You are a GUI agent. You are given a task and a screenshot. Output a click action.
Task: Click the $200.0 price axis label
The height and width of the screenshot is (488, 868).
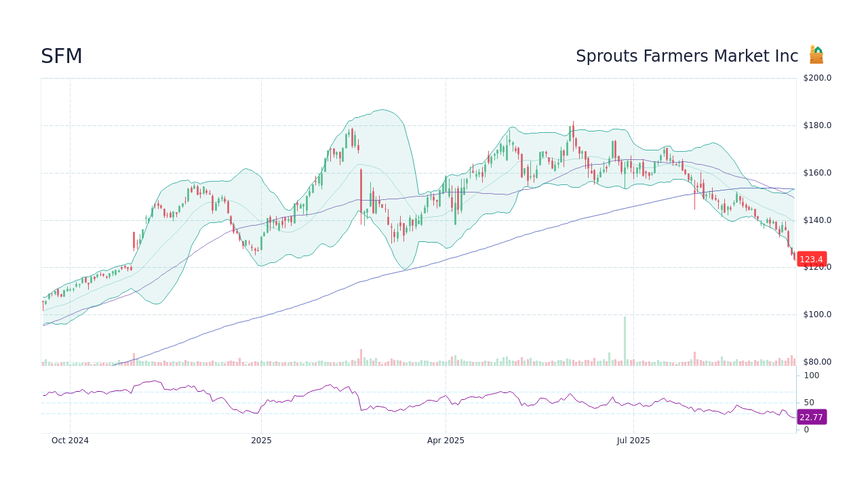(817, 78)
